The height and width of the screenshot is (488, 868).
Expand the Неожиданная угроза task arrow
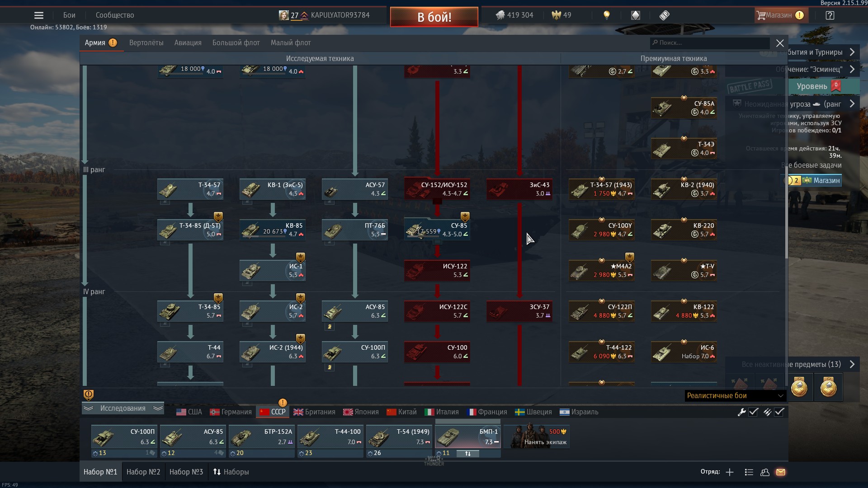(x=852, y=104)
